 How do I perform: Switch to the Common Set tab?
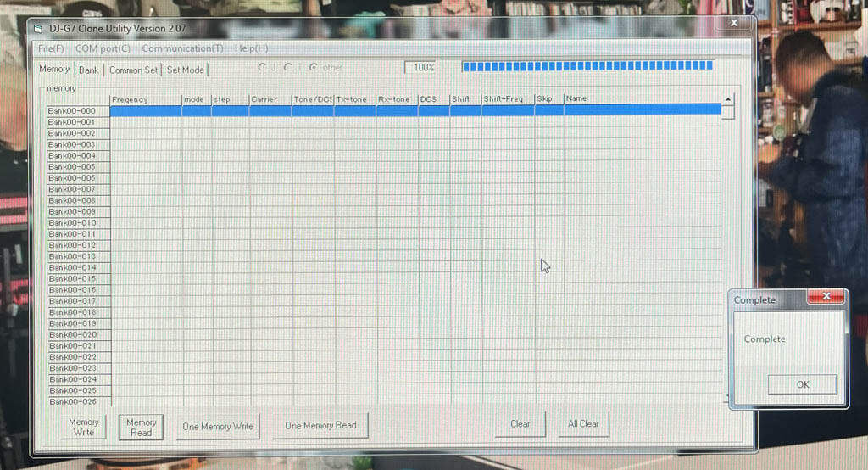pos(133,70)
